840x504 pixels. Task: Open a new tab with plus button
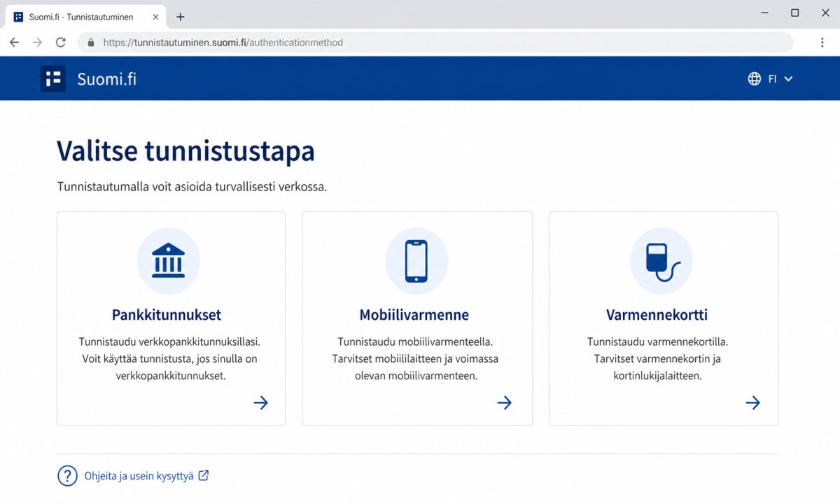[x=180, y=17]
